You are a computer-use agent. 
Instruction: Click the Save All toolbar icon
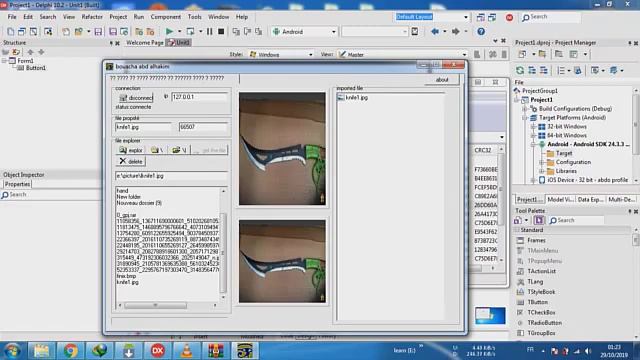coord(113,31)
